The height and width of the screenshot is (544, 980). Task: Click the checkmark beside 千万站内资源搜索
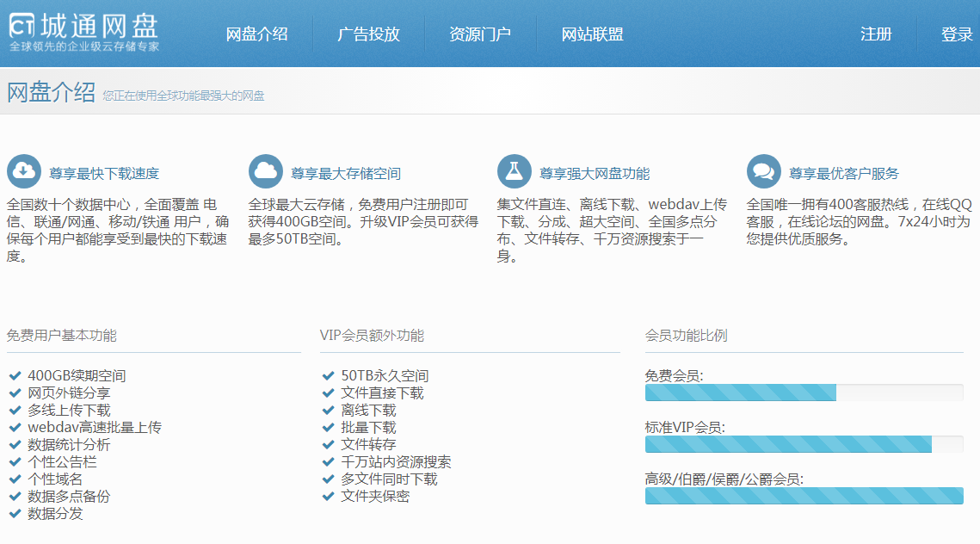[x=327, y=461]
